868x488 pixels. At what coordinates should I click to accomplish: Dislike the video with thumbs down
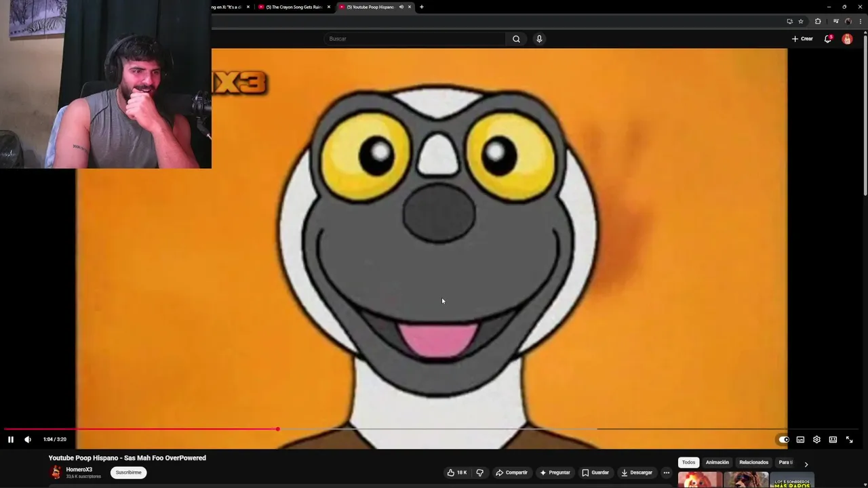tap(479, 472)
